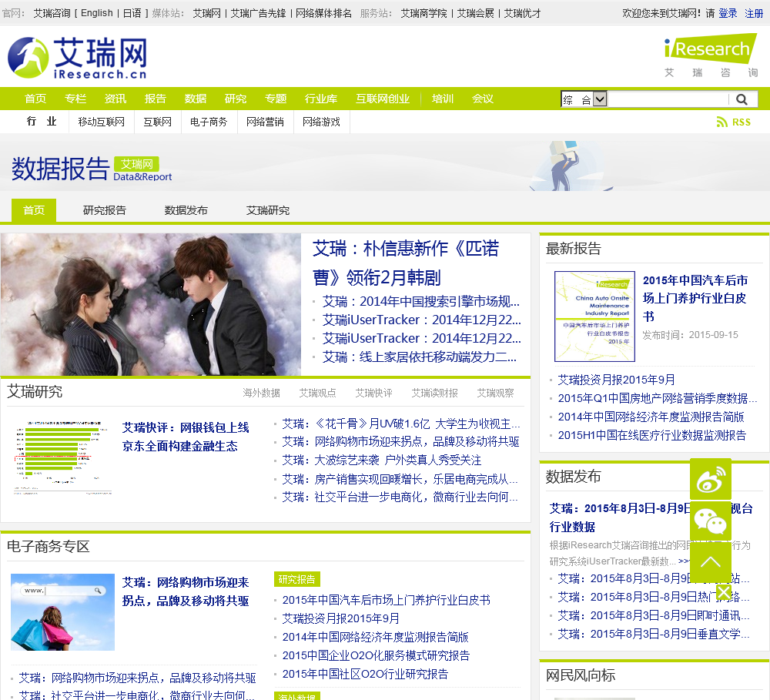Open 网络媒体排名 in top bar
The image size is (770, 700).
click(323, 13)
